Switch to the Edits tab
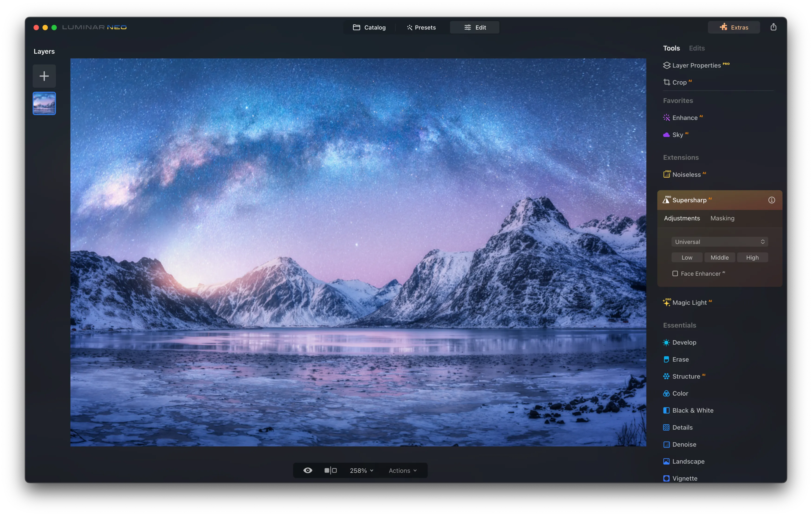 696,48
